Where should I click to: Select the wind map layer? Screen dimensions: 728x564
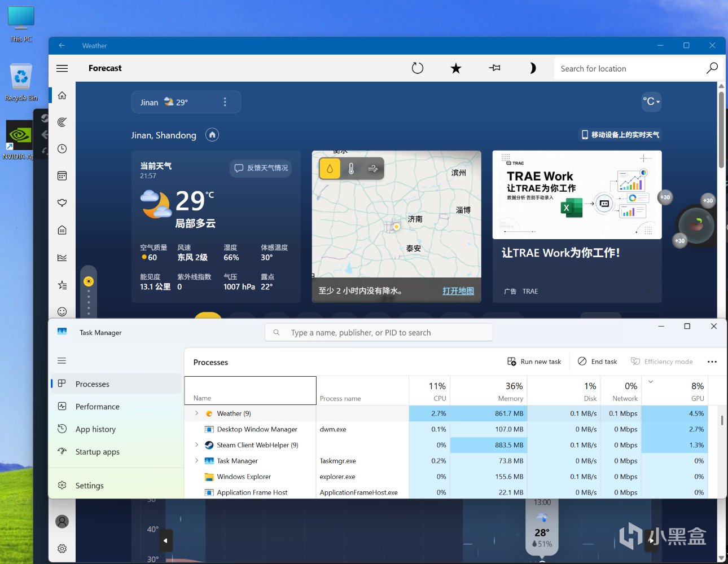tap(372, 169)
